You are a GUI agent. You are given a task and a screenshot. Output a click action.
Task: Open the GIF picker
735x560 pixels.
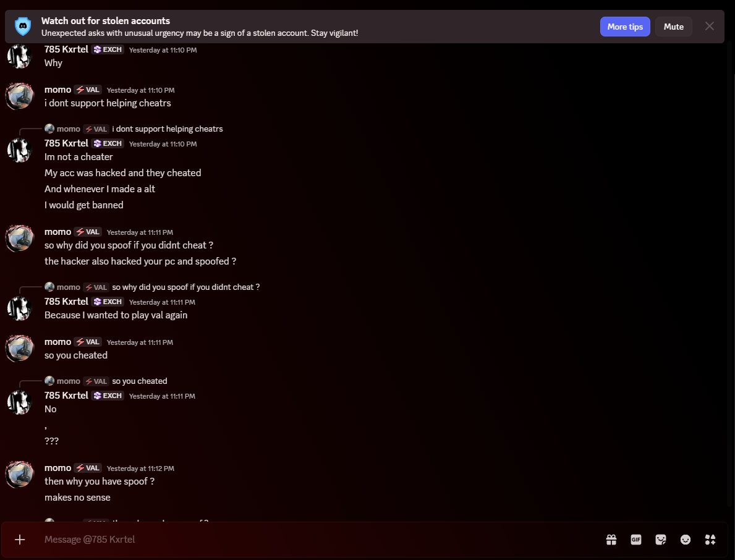point(636,540)
